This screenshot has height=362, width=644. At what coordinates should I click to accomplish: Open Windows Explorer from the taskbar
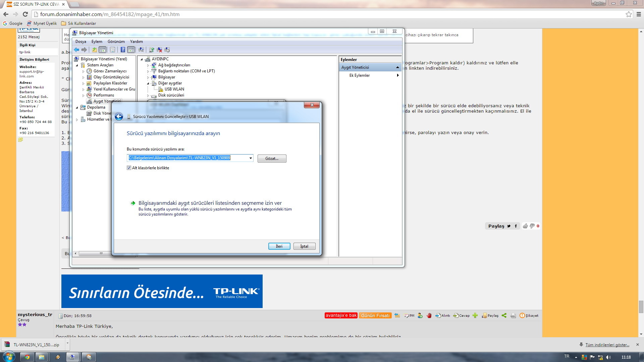point(42,357)
